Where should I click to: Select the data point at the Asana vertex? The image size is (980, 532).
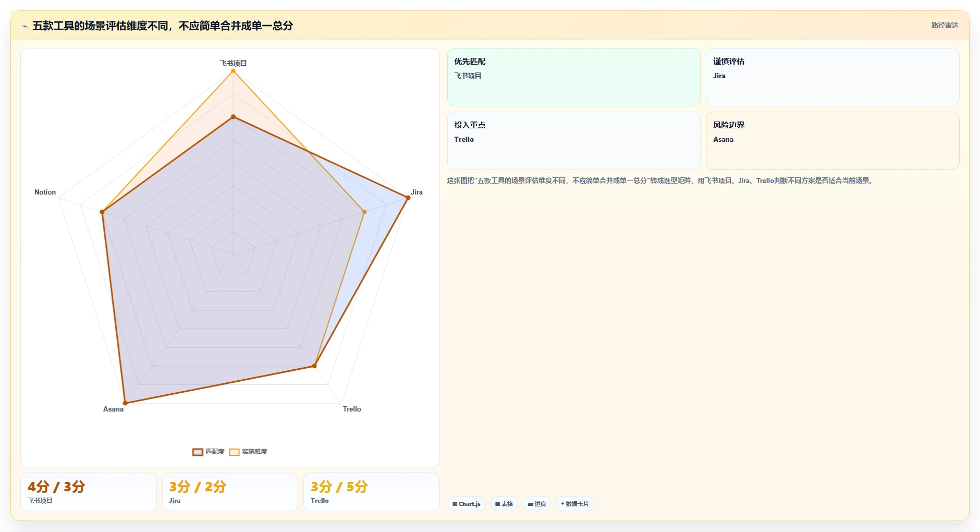(125, 403)
